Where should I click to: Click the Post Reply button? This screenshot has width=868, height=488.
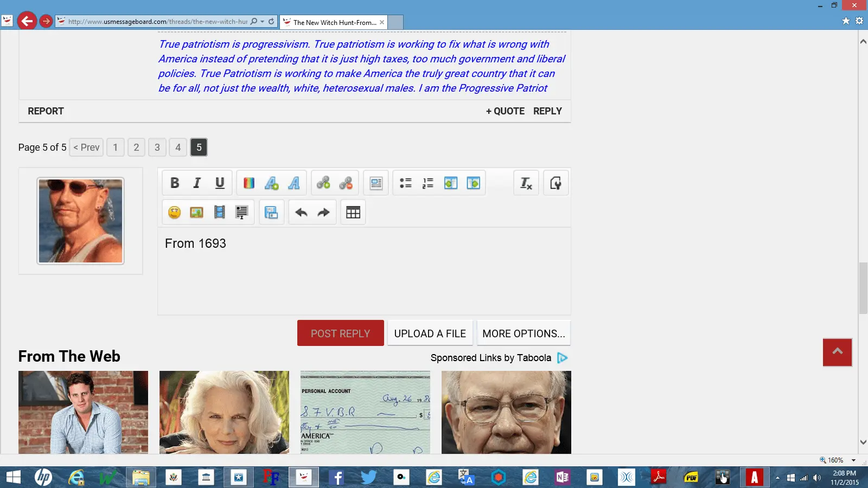(340, 333)
